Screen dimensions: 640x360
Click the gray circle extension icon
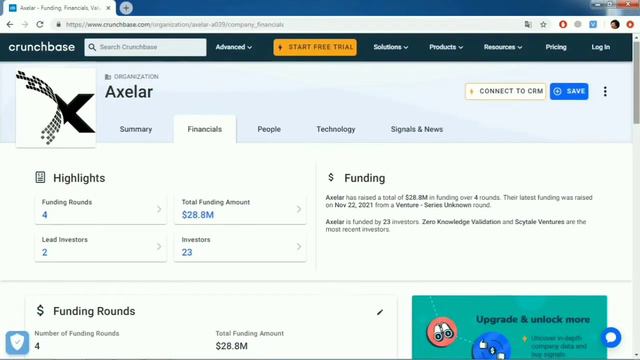click(x=578, y=24)
